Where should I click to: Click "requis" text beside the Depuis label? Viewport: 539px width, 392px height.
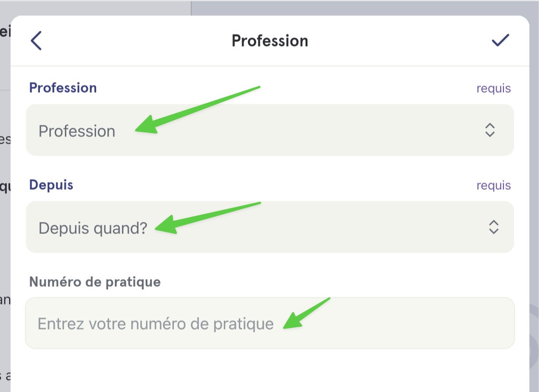493,186
